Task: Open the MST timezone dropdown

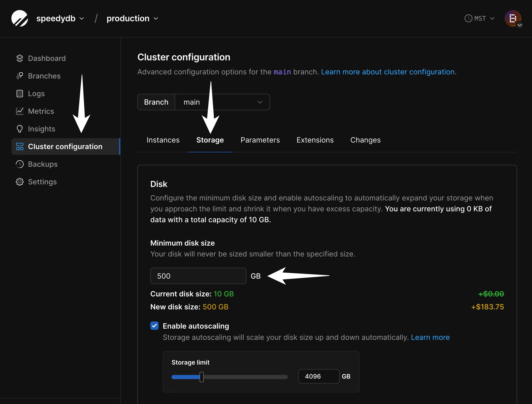Action: (480, 19)
